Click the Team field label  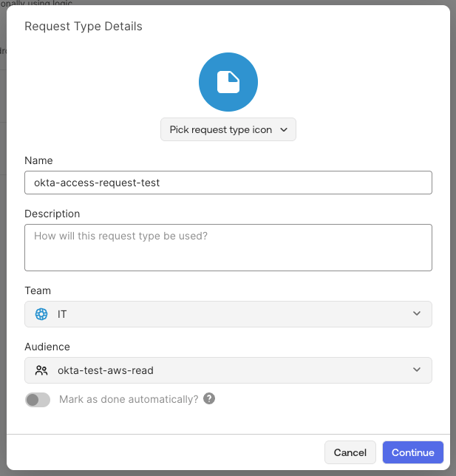(38, 290)
